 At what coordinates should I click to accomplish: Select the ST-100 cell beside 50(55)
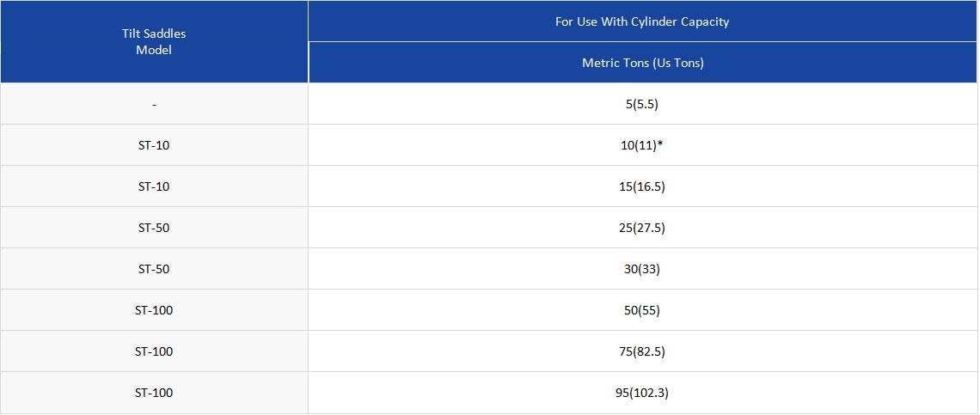(154, 310)
